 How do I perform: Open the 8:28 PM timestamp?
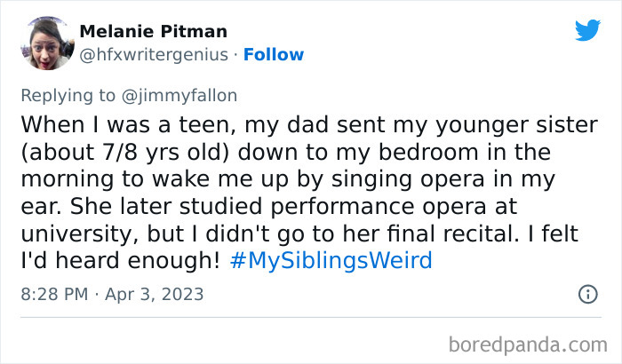[x=54, y=293]
